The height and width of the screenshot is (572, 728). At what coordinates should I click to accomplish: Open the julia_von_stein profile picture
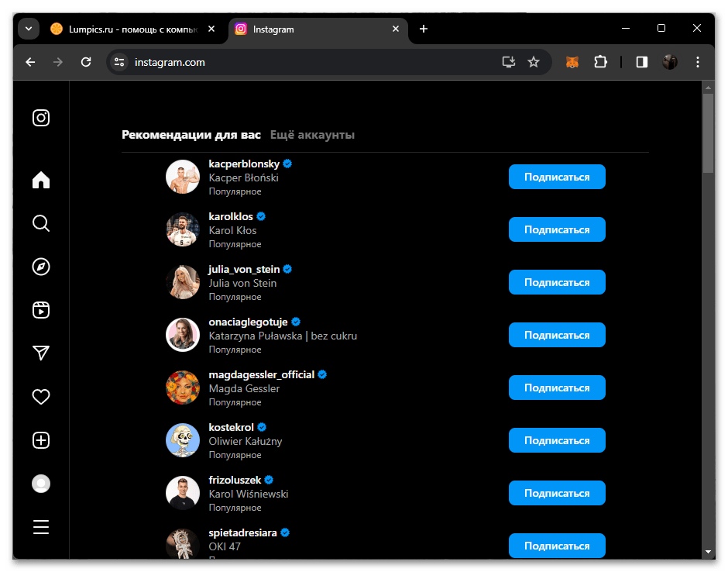[183, 282]
